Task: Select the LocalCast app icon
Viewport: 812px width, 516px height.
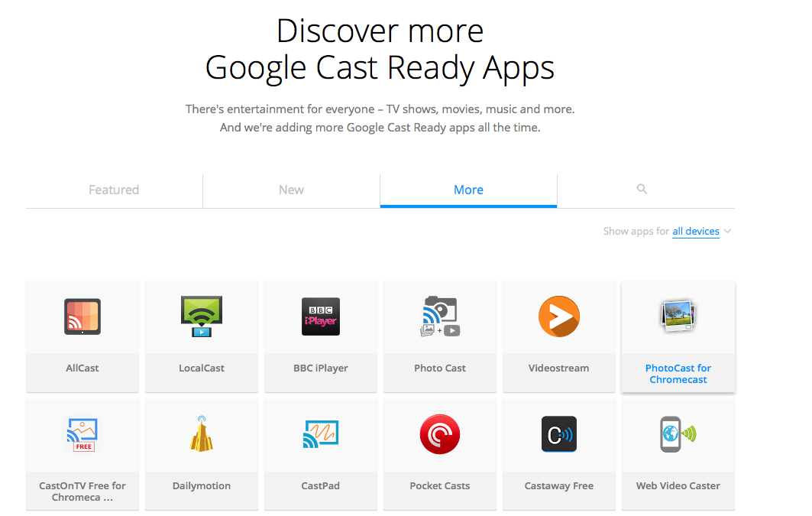Action: 201,316
